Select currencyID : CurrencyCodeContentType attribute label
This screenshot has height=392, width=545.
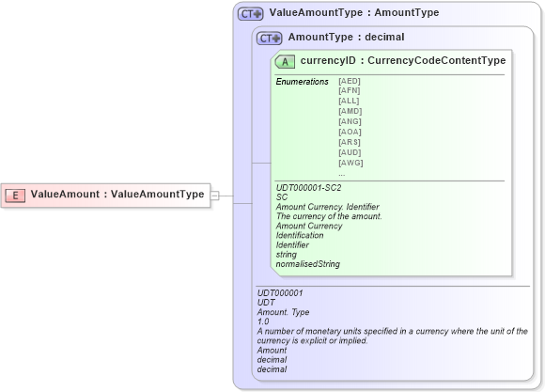point(403,60)
